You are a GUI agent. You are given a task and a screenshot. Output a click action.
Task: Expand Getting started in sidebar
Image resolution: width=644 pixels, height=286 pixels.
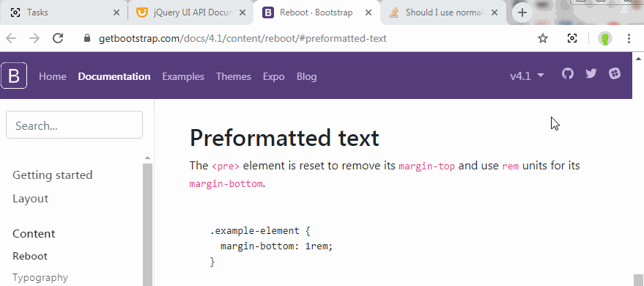(53, 175)
